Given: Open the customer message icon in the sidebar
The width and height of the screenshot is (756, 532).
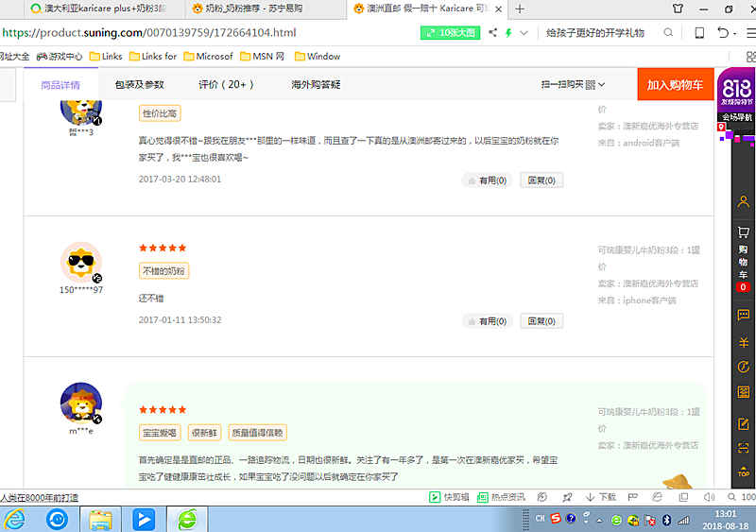Looking at the screenshot, I should [744, 317].
